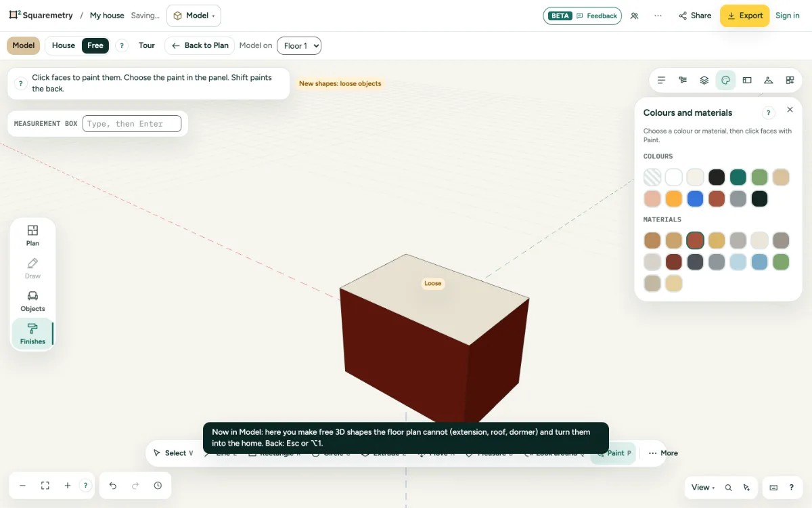Open the View dropdown menu
Viewport: 812px width, 508px height.
point(704,488)
